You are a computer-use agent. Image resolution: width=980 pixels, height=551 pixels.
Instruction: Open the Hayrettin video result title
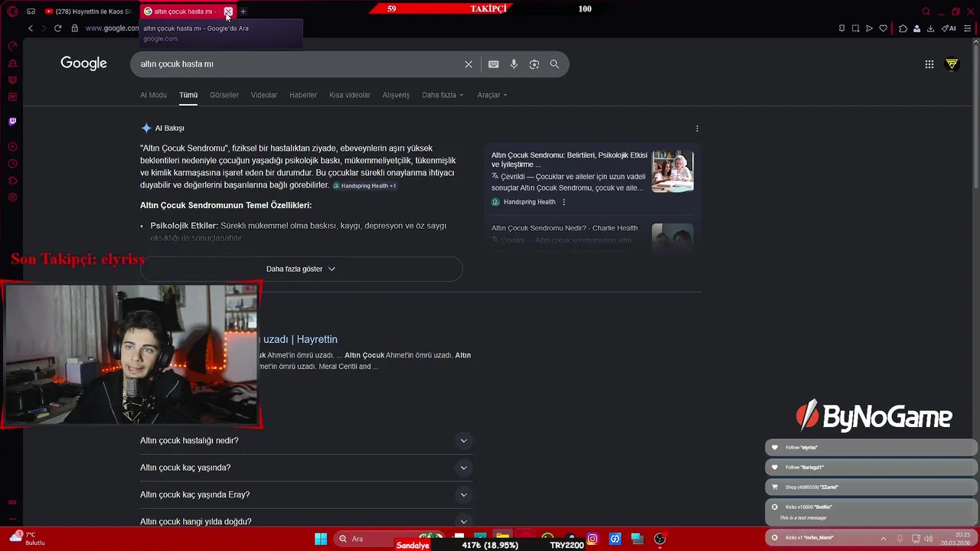[300, 339]
